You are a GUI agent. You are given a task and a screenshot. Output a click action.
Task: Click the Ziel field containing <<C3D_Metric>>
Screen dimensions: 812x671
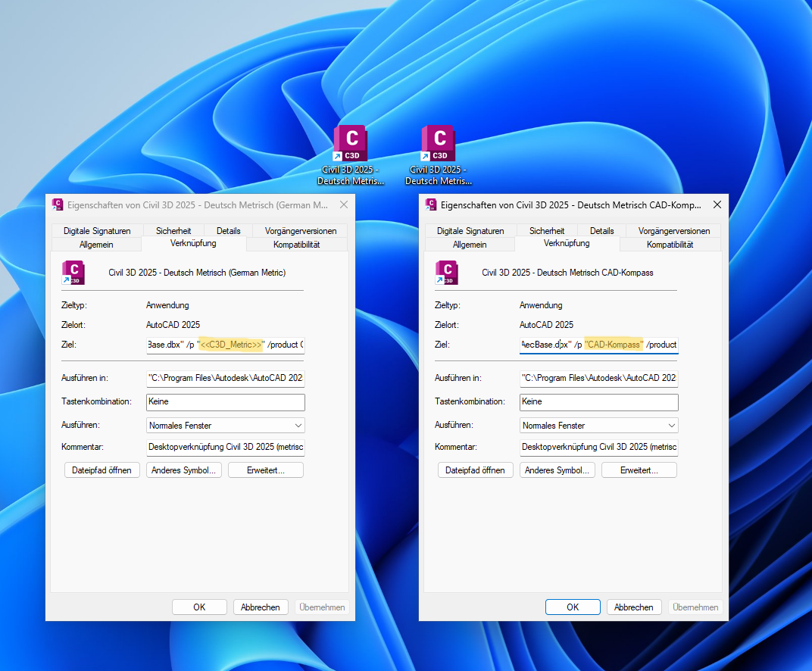226,345
